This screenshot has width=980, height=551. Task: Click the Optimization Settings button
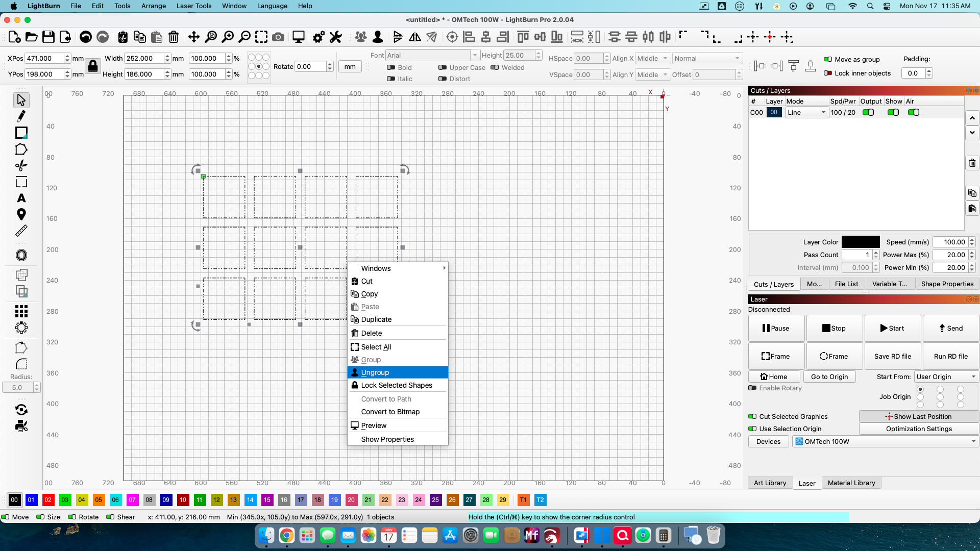[918, 429]
